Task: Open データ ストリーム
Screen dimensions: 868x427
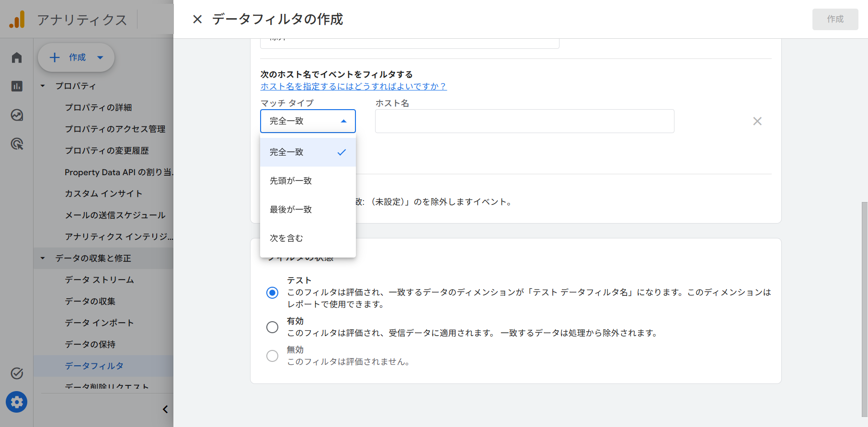Action: 99,280
